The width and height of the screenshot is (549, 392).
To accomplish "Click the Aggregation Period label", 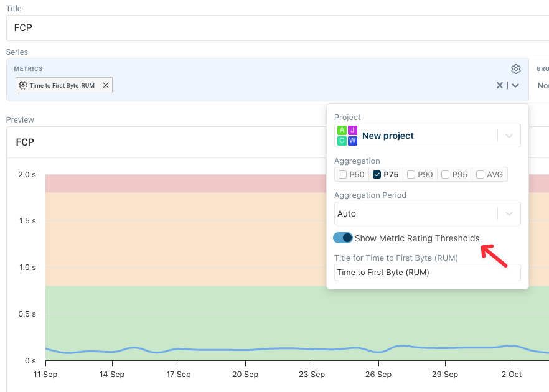I will pos(370,195).
